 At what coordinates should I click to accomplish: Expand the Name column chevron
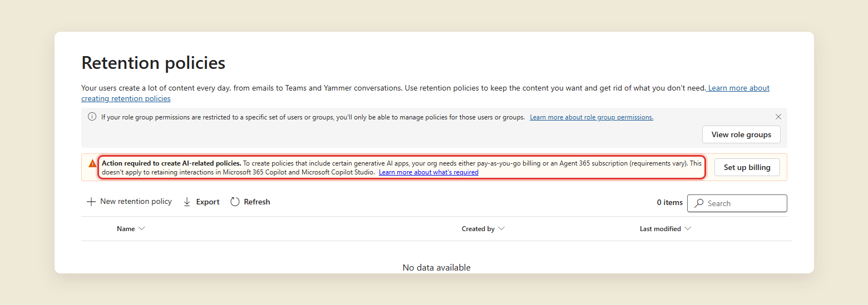coord(141,229)
